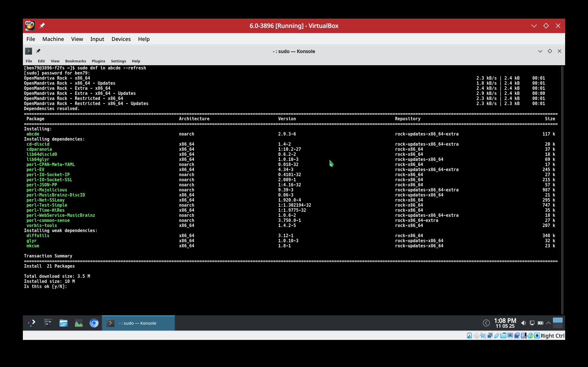Open VirtualBox Machine menu
588x367 pixels.
click(53, 39)
